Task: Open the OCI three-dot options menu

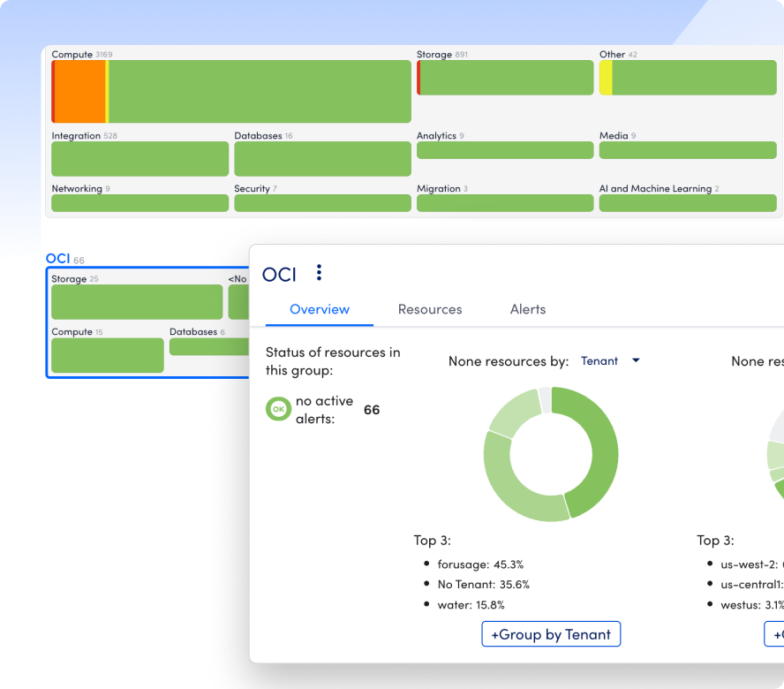Action: (319, 273)
